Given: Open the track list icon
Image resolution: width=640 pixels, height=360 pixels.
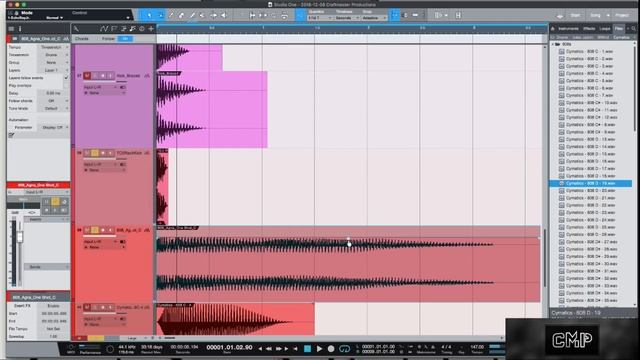Looking at the screenshot, I should pyautogui.click(x=11, y=29).
